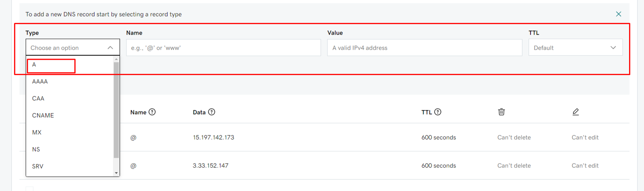
Task: Select A record type option
Action: pyautogui.click(x=70, y=65)
